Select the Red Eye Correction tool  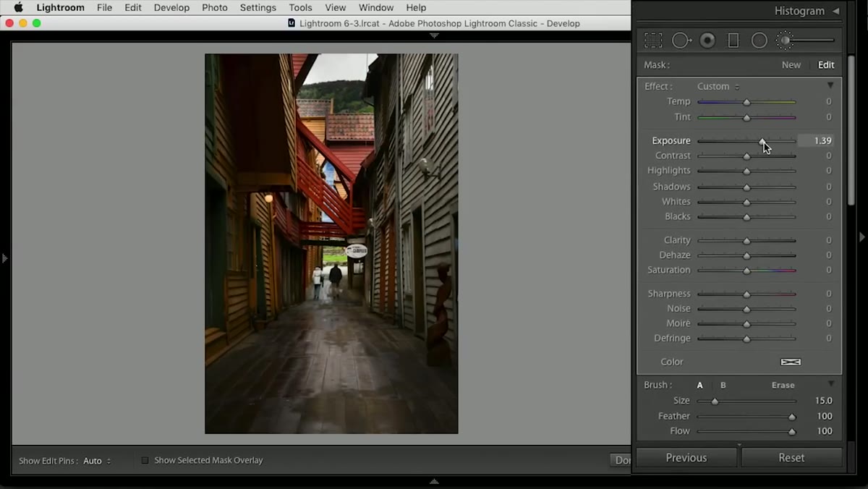707,41
